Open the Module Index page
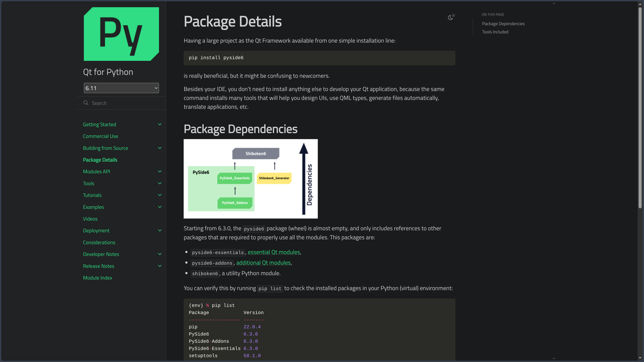 click(x=97, y=278)
